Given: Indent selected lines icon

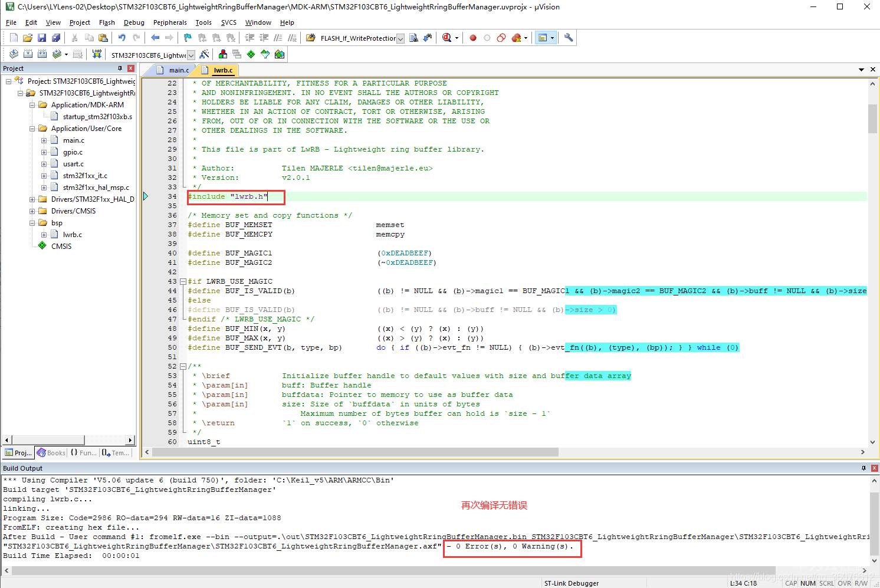Looking at the screenshot, I should pyautogui.click(x=249, y=38).
